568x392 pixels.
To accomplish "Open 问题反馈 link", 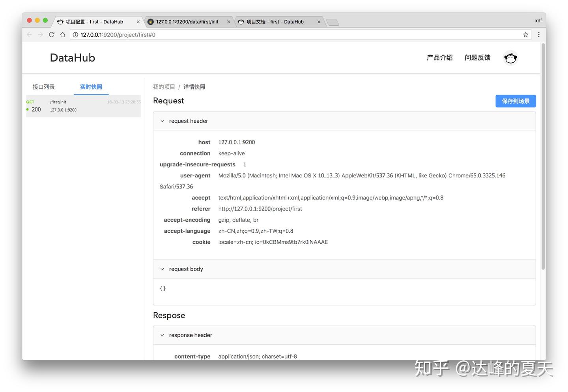I will click(477, 58).
